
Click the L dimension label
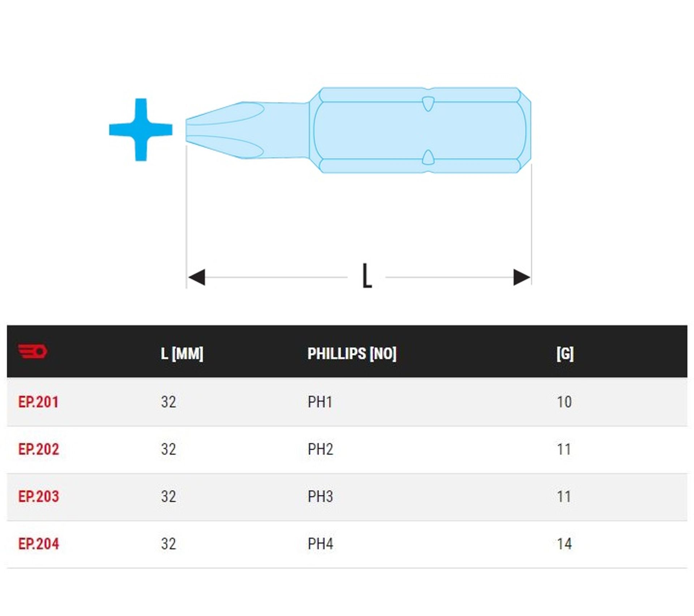367,276
